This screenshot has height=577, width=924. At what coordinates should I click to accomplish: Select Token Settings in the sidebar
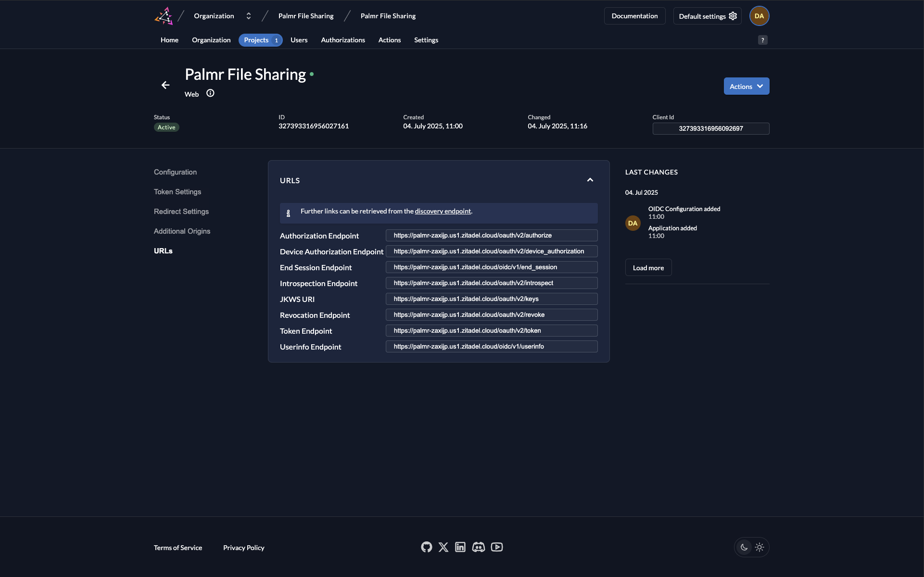[177, 192]
